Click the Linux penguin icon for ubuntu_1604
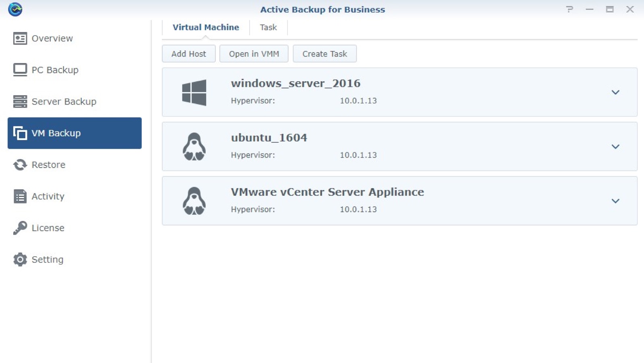Screen dimensions: 644x363 click(194, 147)
